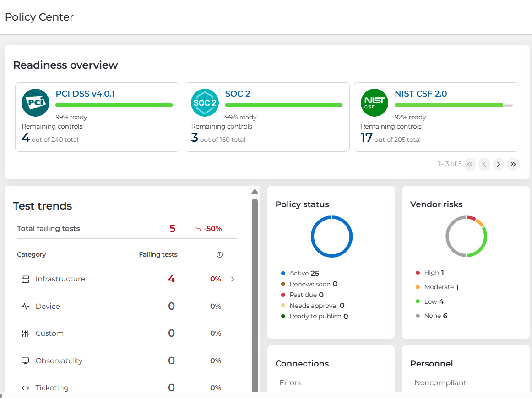Click the Test trends scrollbar up arrow

click(255, 192)
